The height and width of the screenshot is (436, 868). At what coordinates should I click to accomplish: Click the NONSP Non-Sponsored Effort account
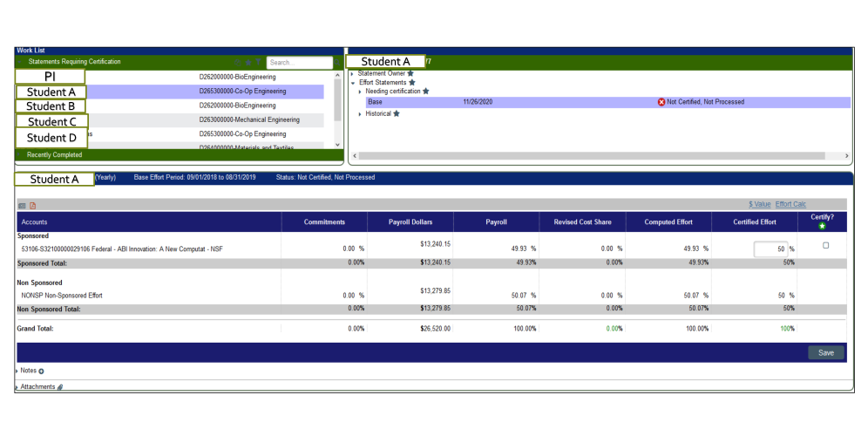(x=62, y=296)
